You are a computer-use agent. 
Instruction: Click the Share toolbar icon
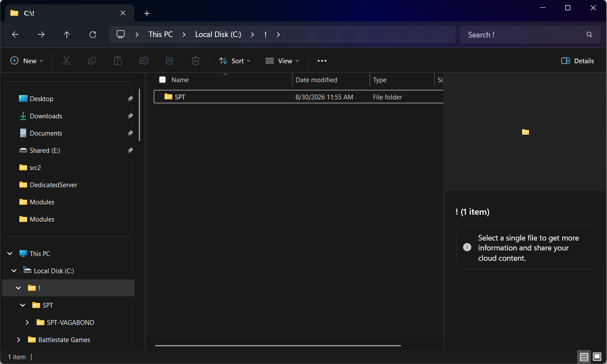[x=170, y=61]
